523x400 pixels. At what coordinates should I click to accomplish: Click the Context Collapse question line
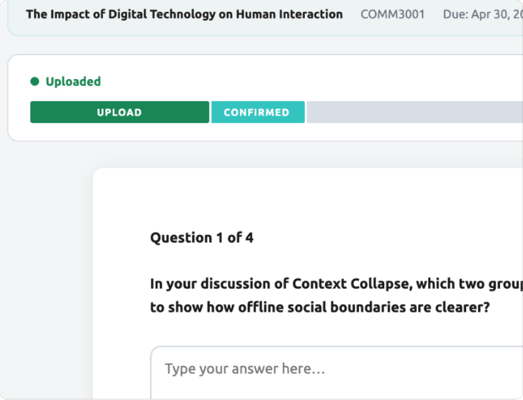pyautogui.click(x=336, y=284)
